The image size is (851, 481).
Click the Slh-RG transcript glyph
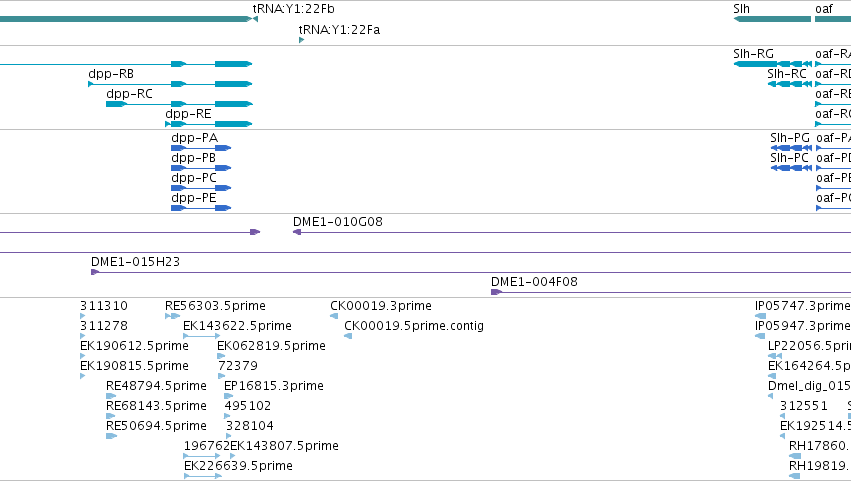coord(773,64)
